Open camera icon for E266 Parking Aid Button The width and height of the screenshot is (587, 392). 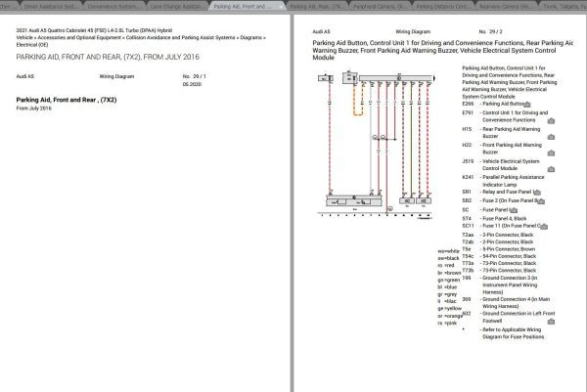coord(527,104)
